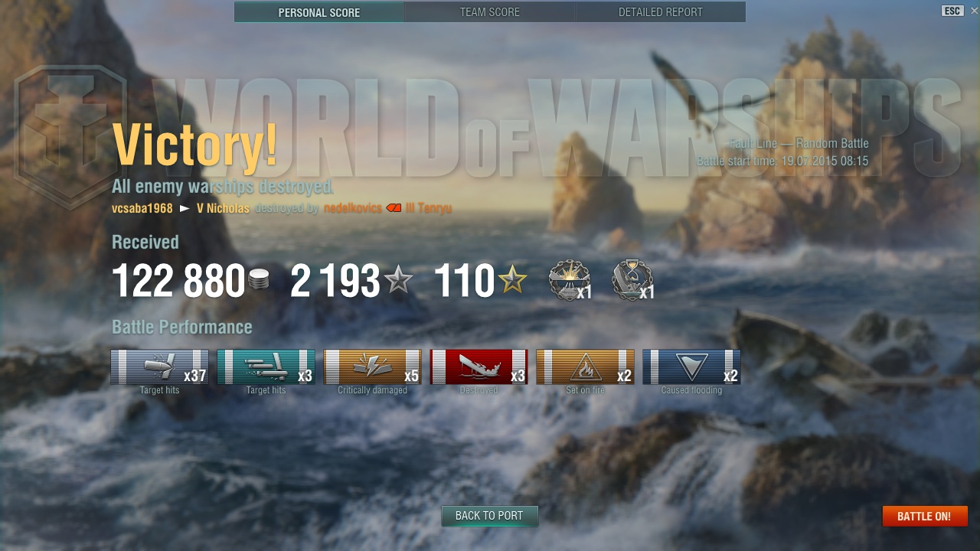
Task: Click the enemy player name nedelkovics
Action: click(x=352, y=208)
